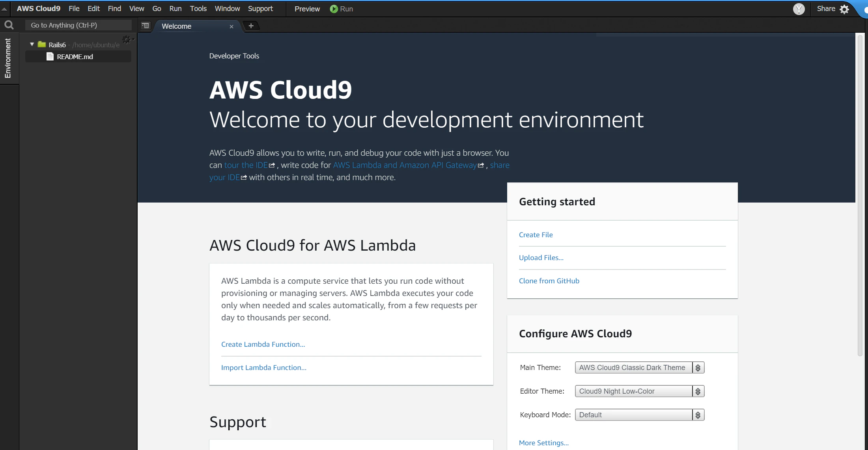Open the Go menu
The image size is (868, 450).
click(157, 9)
